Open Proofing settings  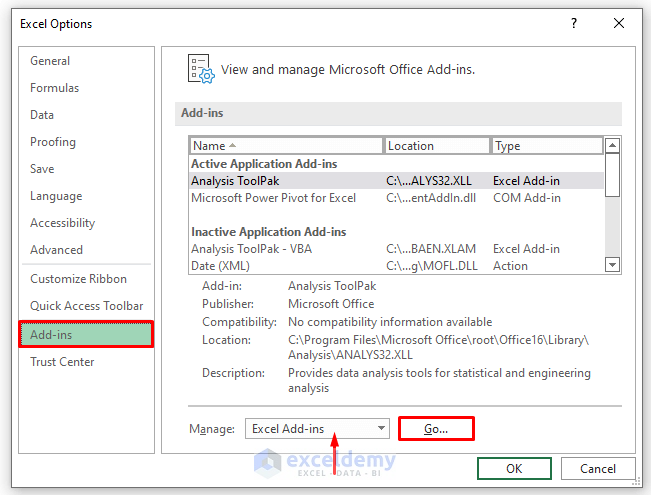tap(53, 142)
